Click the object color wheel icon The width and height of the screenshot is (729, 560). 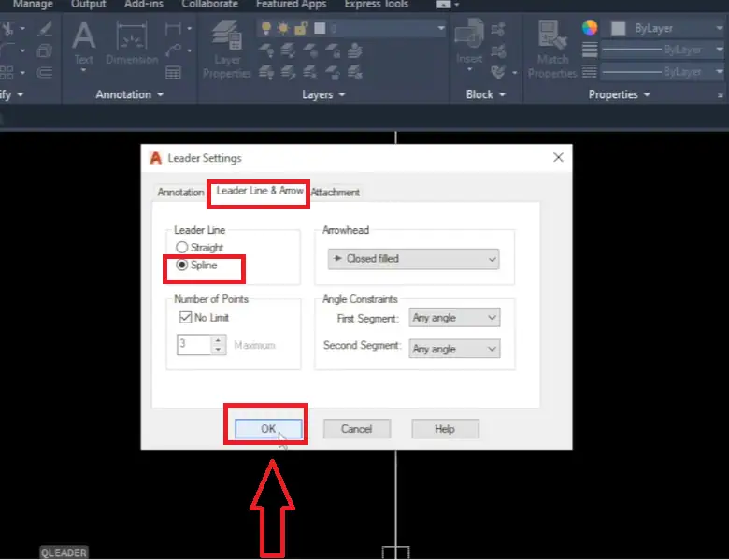[x=590, y=27]
